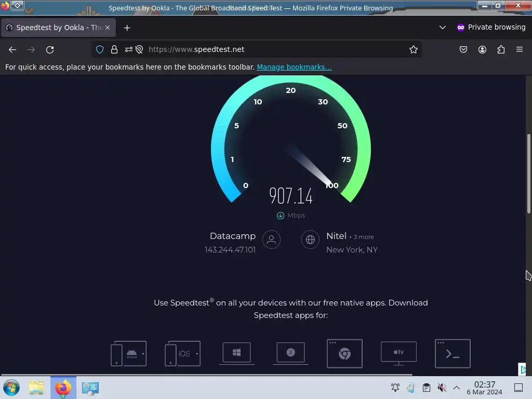Click the Nitel server name

[336, 236]
